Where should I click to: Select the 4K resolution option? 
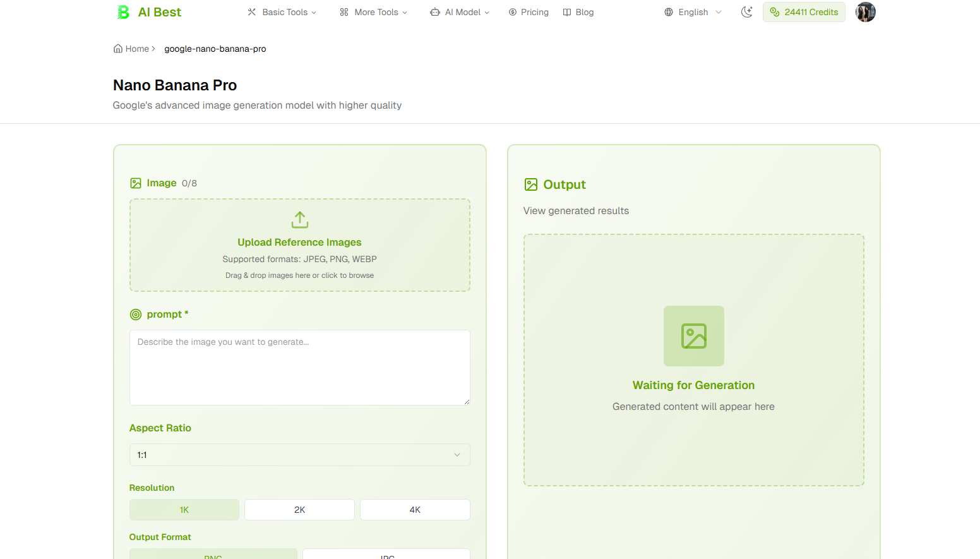[415, 509]
